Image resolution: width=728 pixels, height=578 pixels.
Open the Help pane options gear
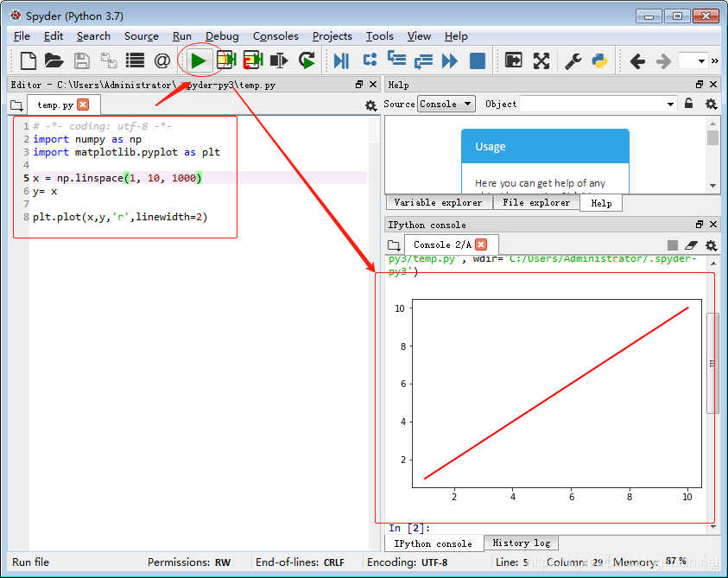711,104
